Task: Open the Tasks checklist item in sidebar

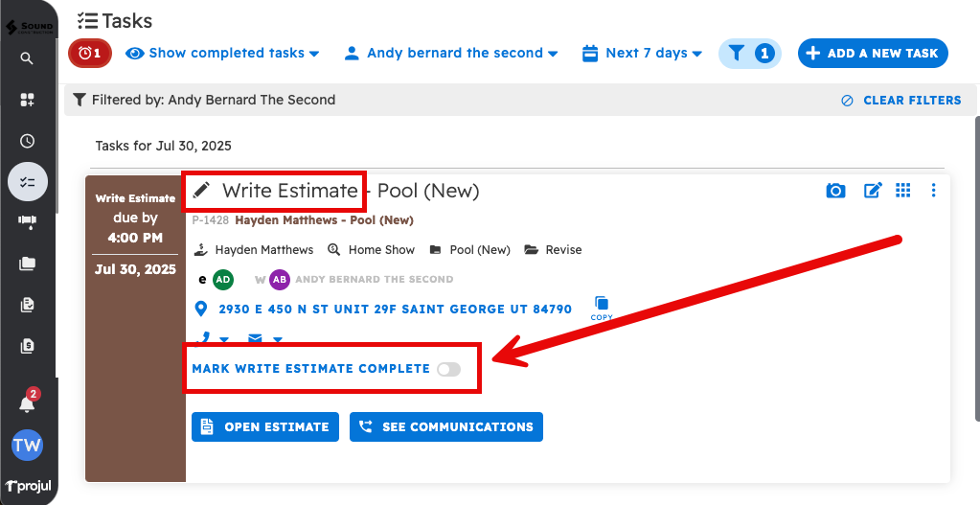Action: (27, 181)
